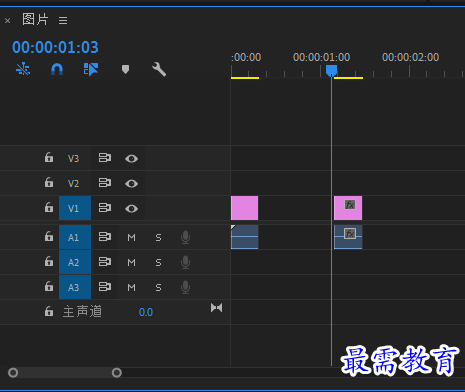Click fx badge on second V1 clip
Screen dimensions: 465x392
350,204
